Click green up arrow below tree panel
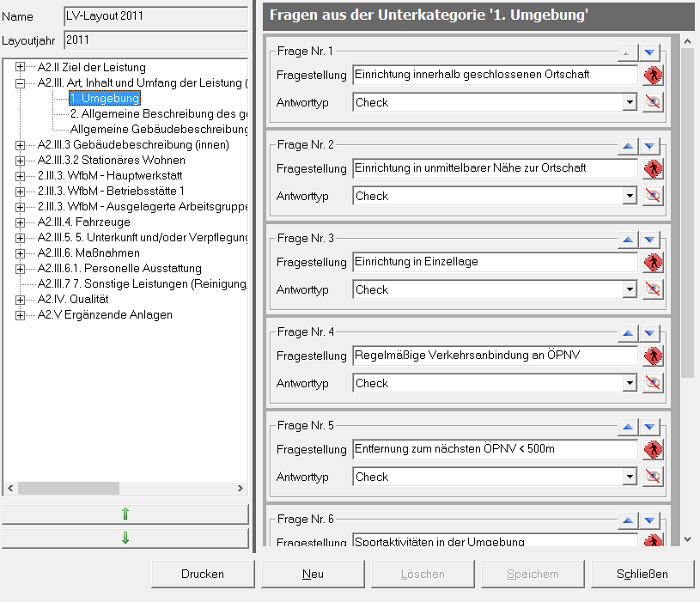Viewport: 700px width, 602px height. pos(125,514)
